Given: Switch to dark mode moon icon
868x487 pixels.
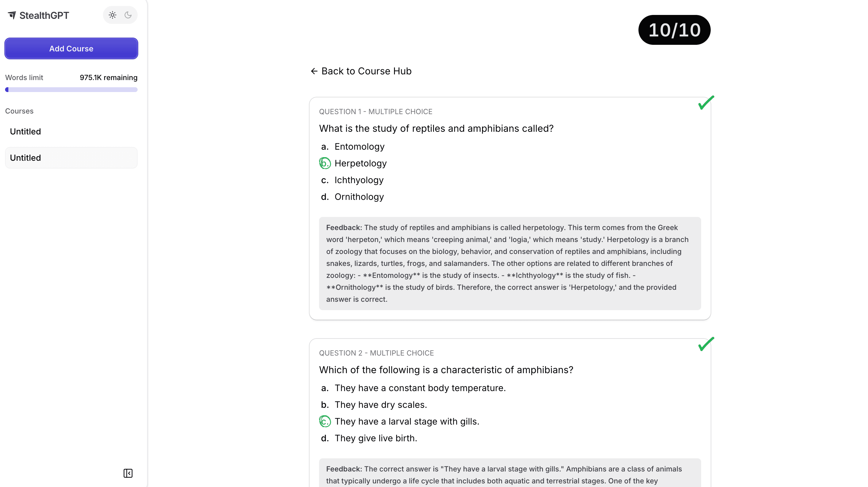Looking at the screenshot, I should (x=128, y=15).
